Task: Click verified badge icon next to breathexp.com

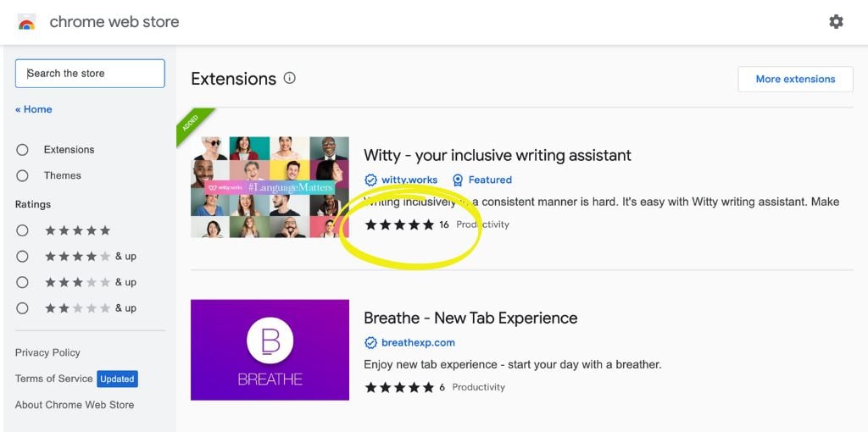Action: (370, 342)
